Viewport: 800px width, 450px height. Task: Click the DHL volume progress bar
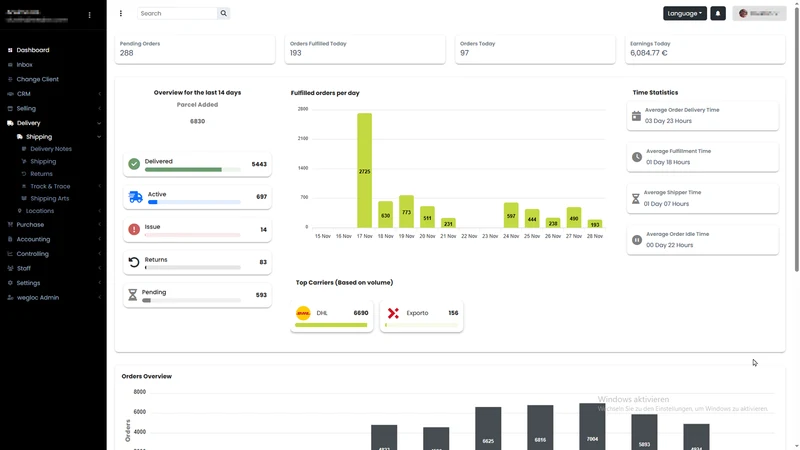click(331, 325)
